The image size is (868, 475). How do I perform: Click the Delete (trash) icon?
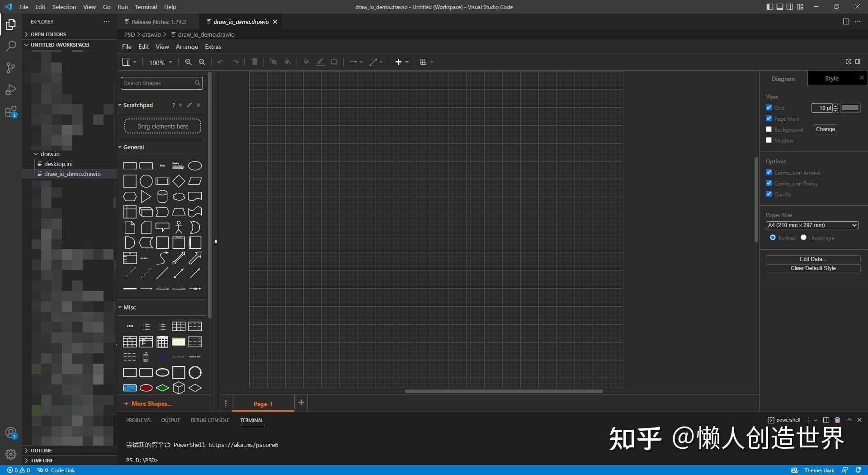pyautogui.click(x=254, y=62)
